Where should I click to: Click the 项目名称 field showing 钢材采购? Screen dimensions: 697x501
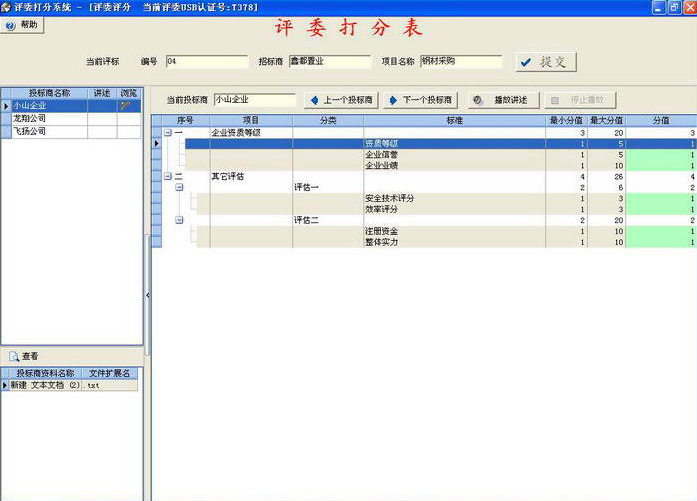[x=461, y=61]
